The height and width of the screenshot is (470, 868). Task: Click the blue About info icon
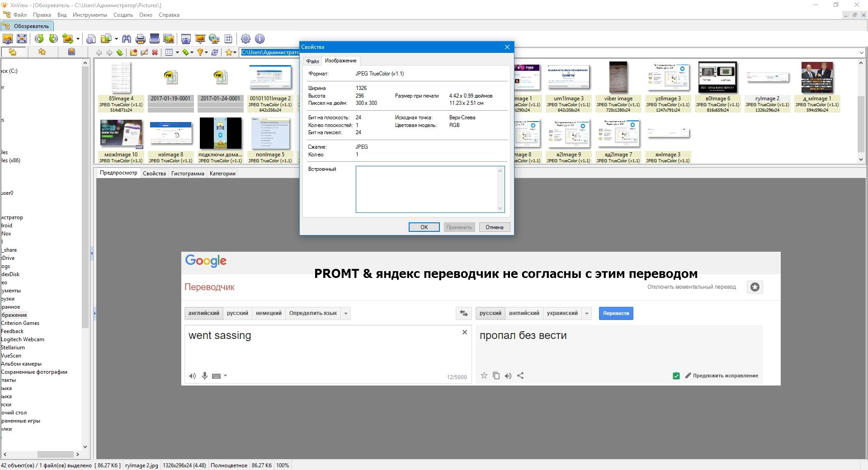[259, 38]
